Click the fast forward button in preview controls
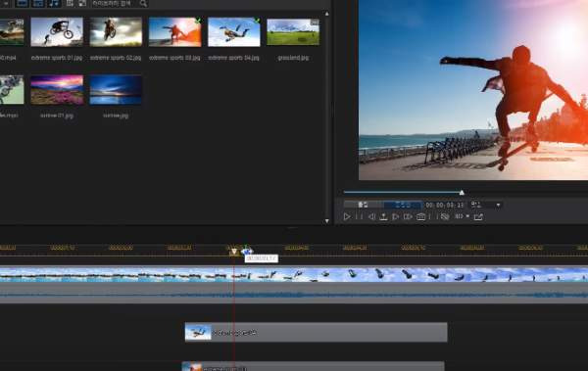Screen dimensions: 588x371 pos(408,216)
